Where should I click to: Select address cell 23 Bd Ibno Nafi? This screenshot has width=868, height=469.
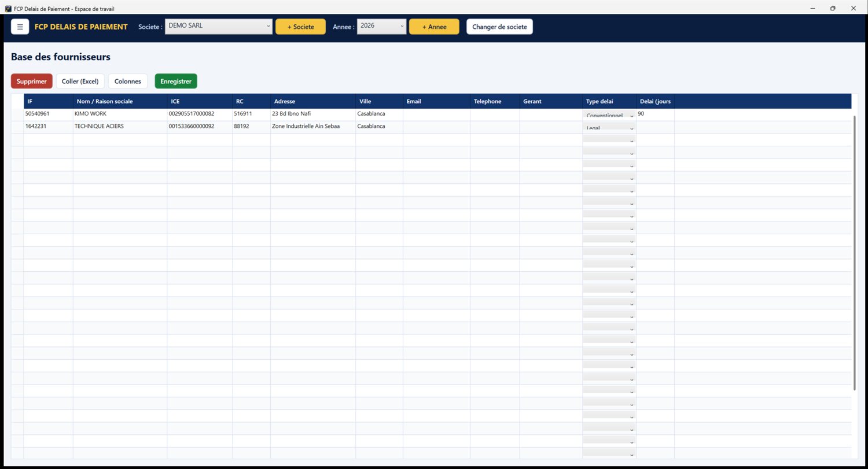313,115
